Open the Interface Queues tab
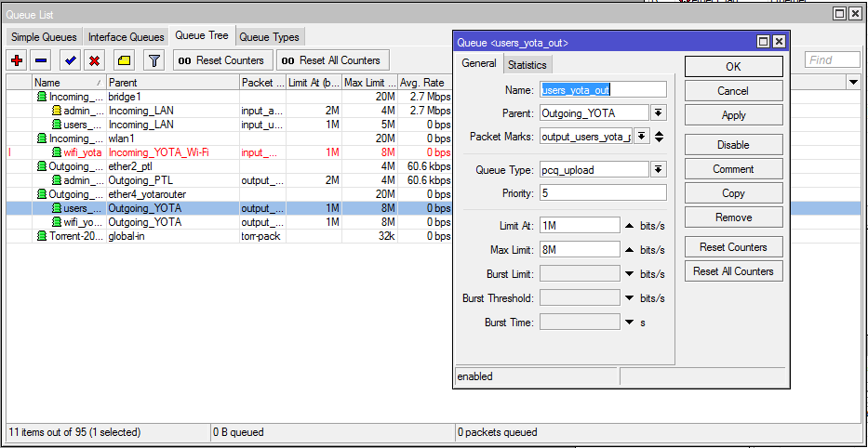 127,37
